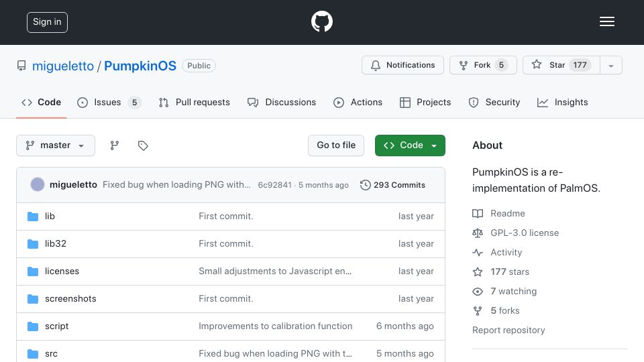Click the license scales icon

[x=477, y=233]
